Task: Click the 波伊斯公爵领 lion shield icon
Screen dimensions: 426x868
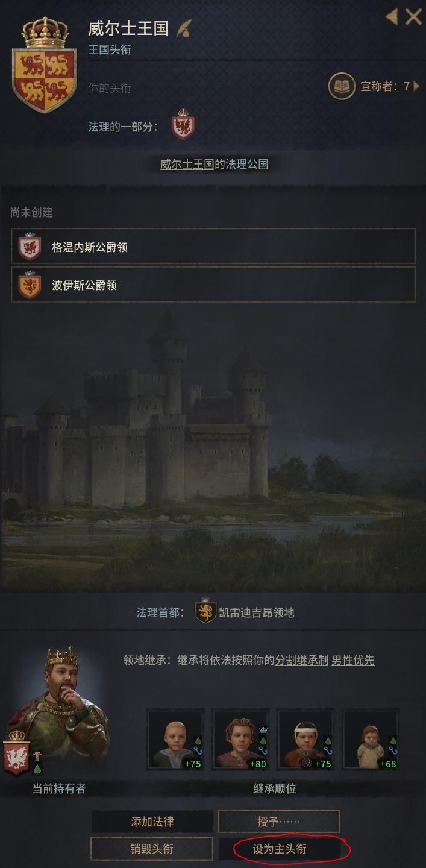Action: tap(30, 285)
